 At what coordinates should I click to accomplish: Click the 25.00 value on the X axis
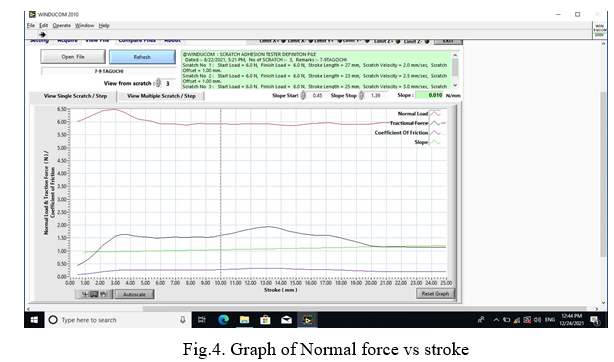(446, 283)
